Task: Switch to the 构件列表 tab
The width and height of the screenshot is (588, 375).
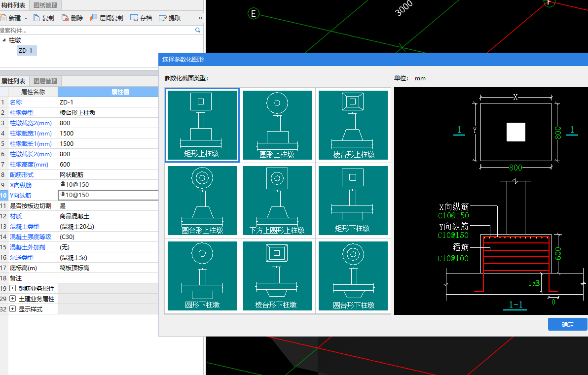Action: pyautogui.click(x=14, y=5)
